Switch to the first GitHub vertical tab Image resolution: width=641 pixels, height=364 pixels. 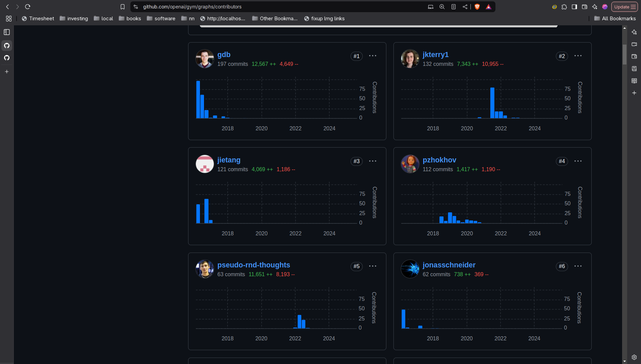7,46
